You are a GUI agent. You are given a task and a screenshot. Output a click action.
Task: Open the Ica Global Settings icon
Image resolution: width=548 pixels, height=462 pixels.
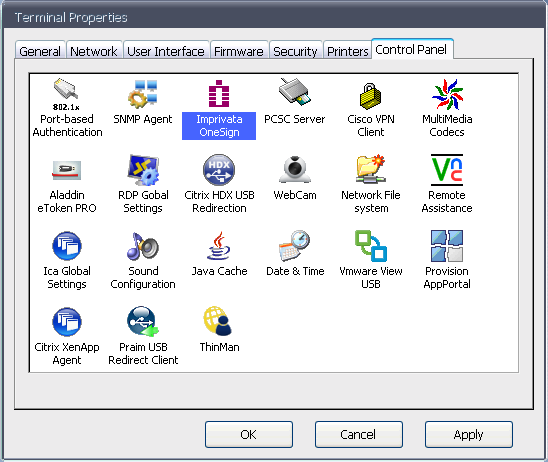(x=66, y=246)
